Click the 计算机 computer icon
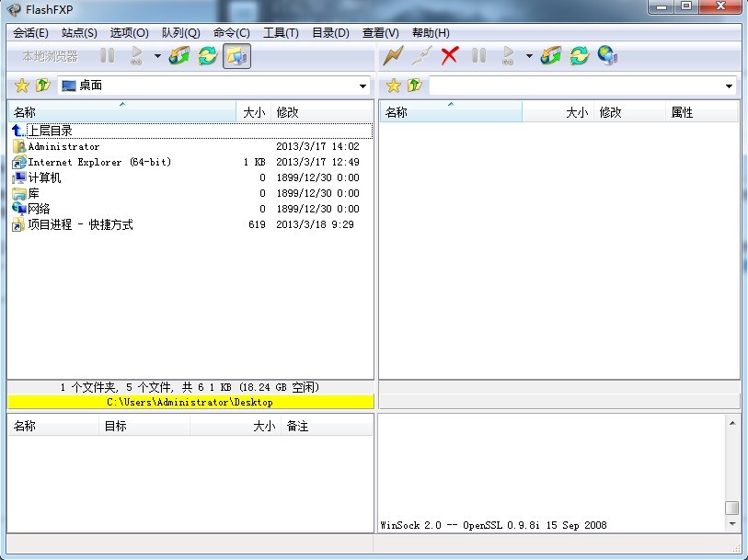Screen dimensions: 748x560 coord(19,177)
